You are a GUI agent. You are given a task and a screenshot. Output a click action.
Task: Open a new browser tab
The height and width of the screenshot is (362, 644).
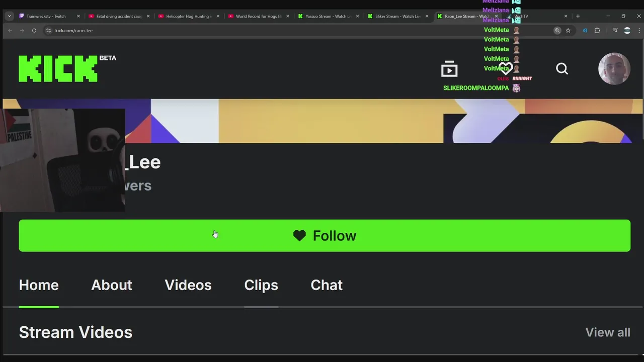pyautogui.click(x=578, y=16)
